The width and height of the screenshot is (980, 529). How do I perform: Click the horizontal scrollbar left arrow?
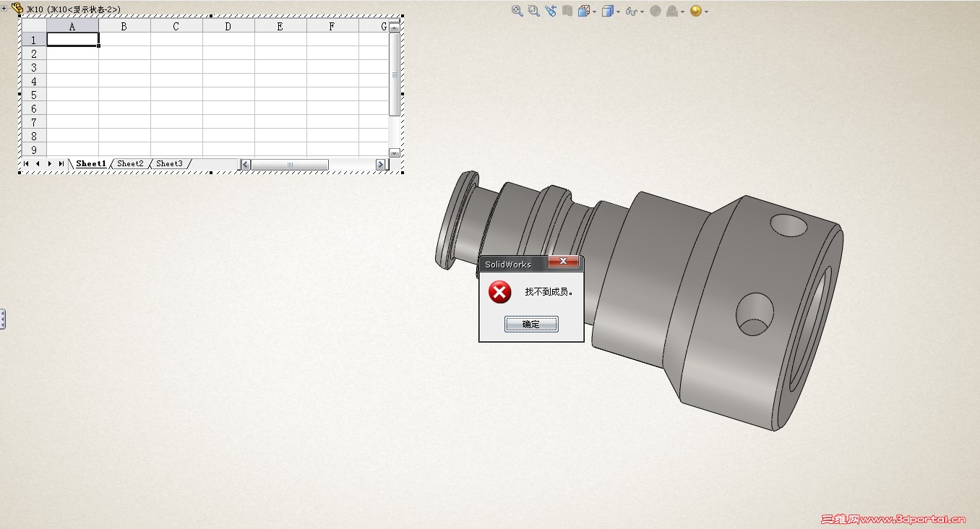point(246,165)
